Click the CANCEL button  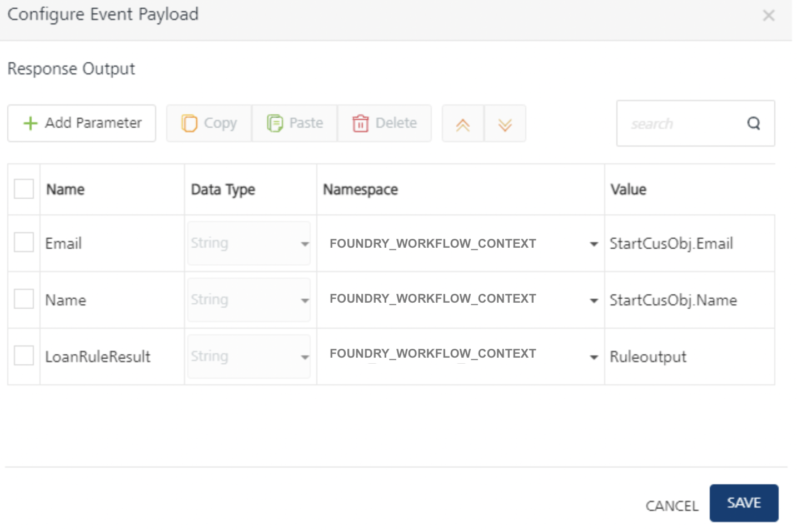tap(671, 506)
